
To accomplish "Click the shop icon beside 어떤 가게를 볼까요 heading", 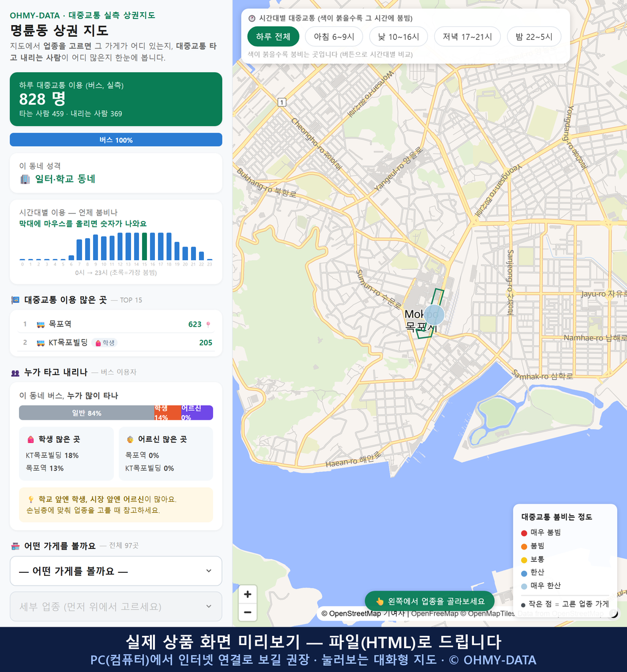I will point(15,546).
